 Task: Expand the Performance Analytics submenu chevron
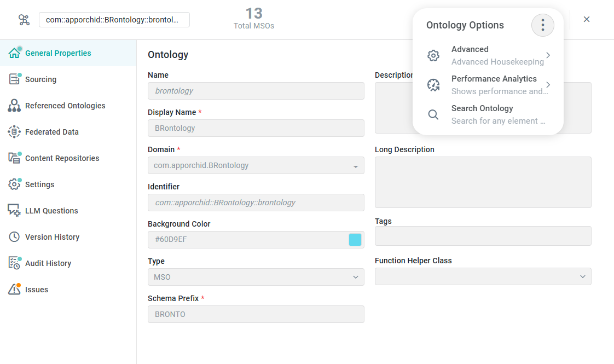548,85
